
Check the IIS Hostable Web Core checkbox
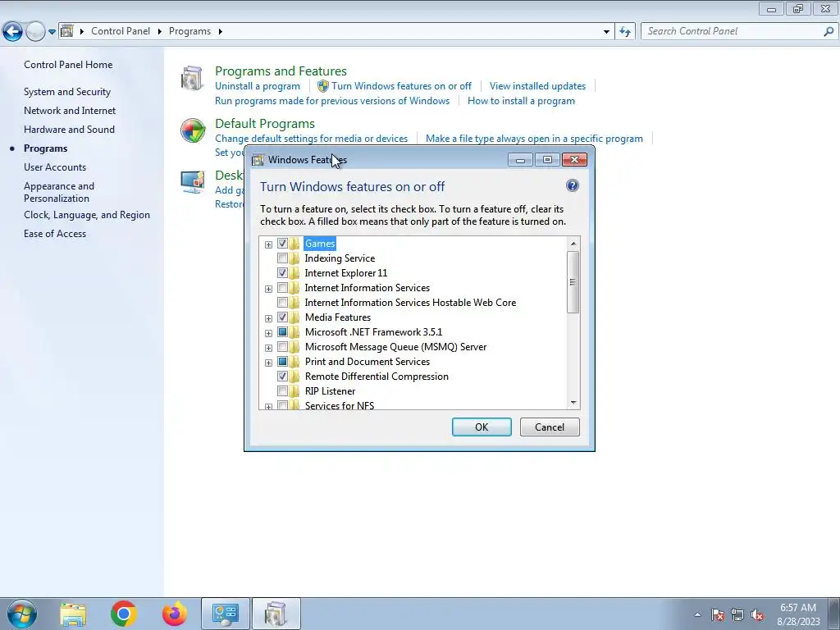point(282,302)
